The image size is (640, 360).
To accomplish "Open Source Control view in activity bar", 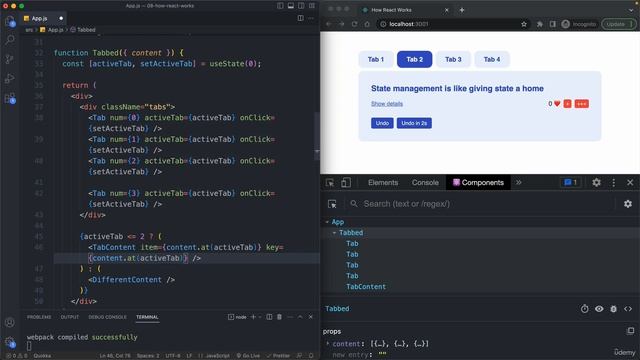I will [x=10, y=59].
